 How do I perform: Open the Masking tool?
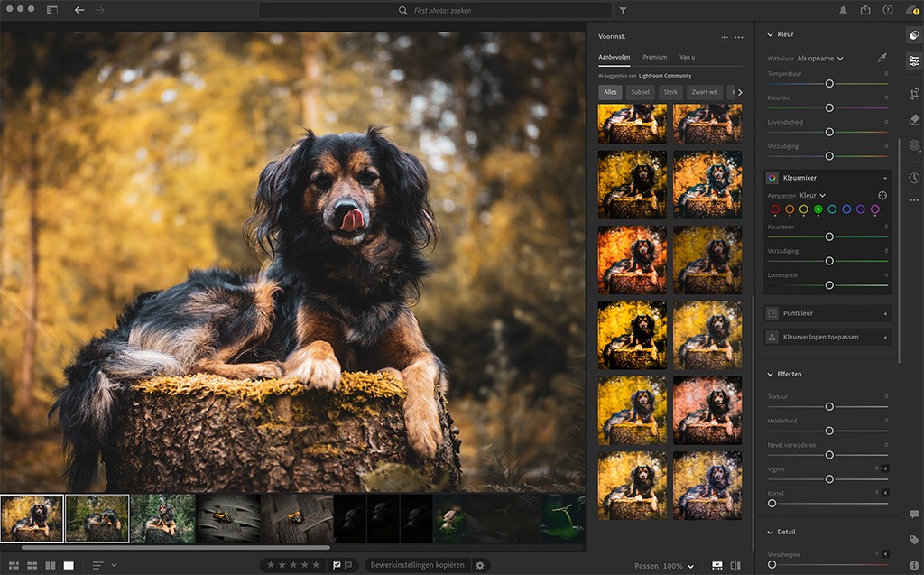tap(914, 145)
